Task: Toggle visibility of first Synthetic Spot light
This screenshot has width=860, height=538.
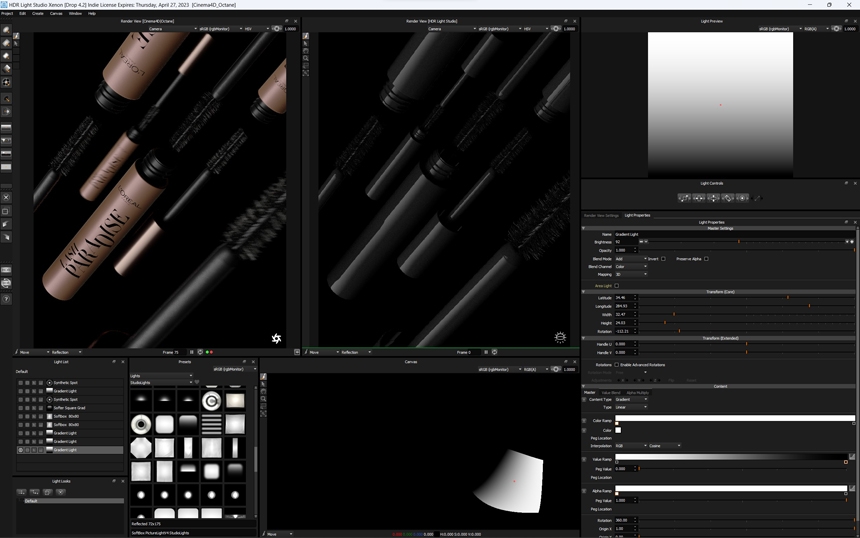Action: pyautogui.click(x=21, y=383)
